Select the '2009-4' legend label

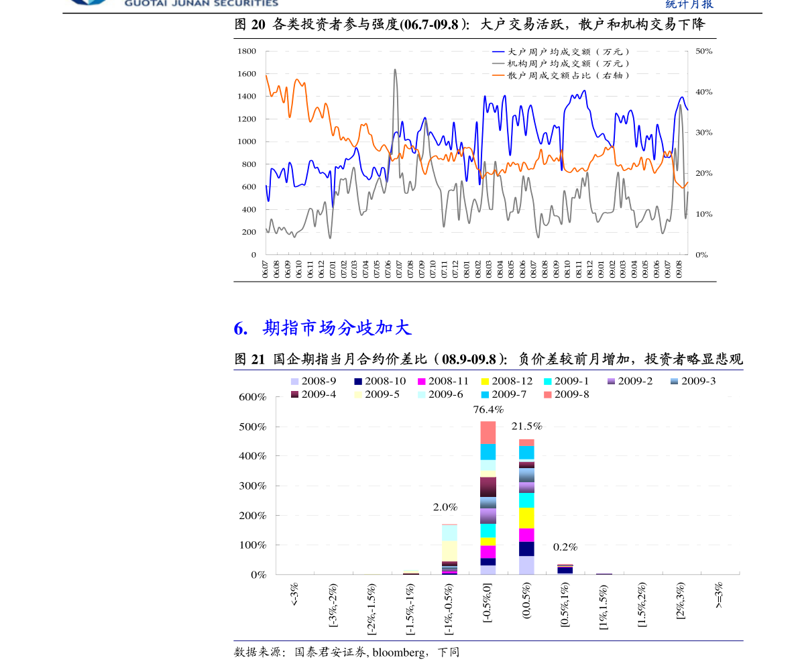click(319, 394)
